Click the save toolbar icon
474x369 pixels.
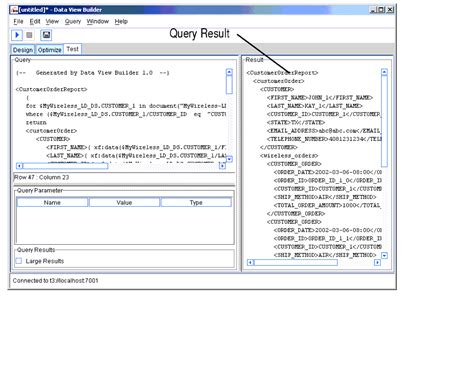click(46, 35)
